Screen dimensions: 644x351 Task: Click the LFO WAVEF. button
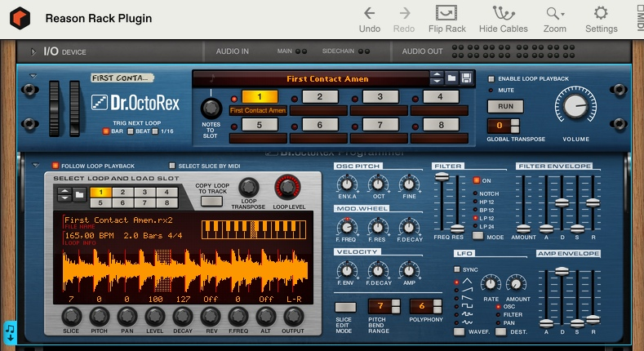click(460, 331)
